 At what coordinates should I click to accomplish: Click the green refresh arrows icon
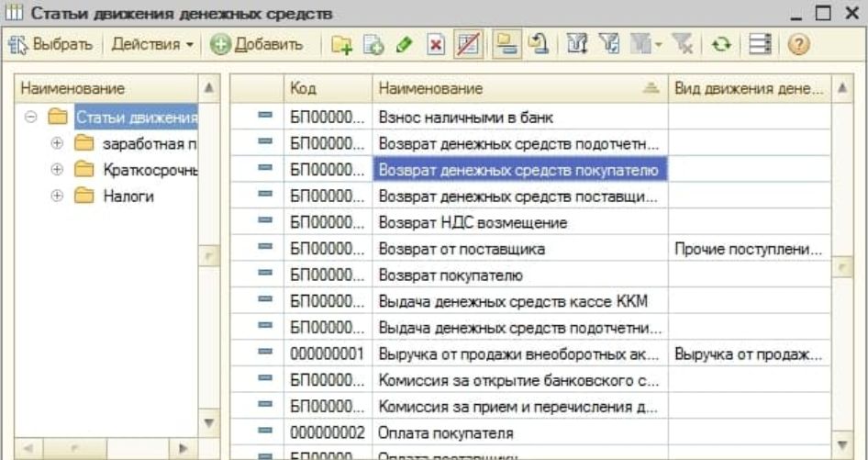721,45
